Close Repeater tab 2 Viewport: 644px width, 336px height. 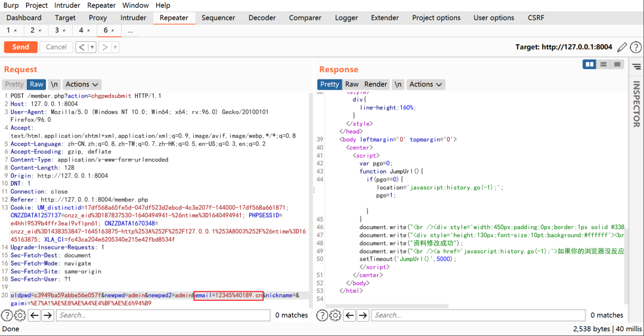point(40,30)
